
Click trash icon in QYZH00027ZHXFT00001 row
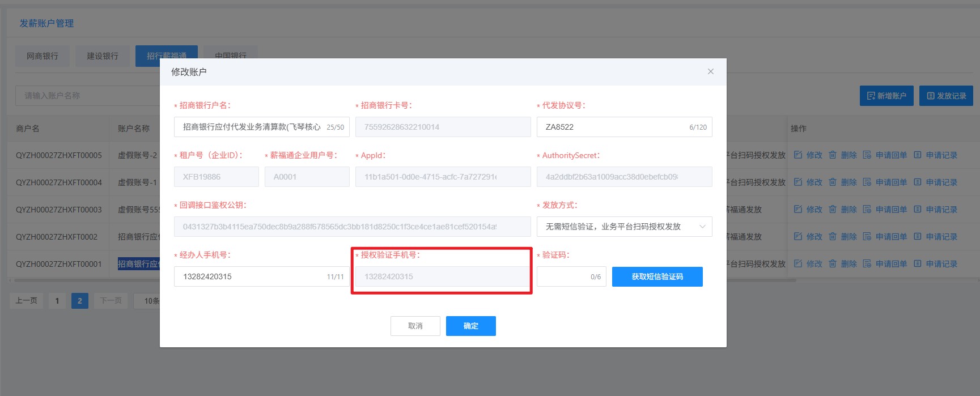(x=833, y=263)
